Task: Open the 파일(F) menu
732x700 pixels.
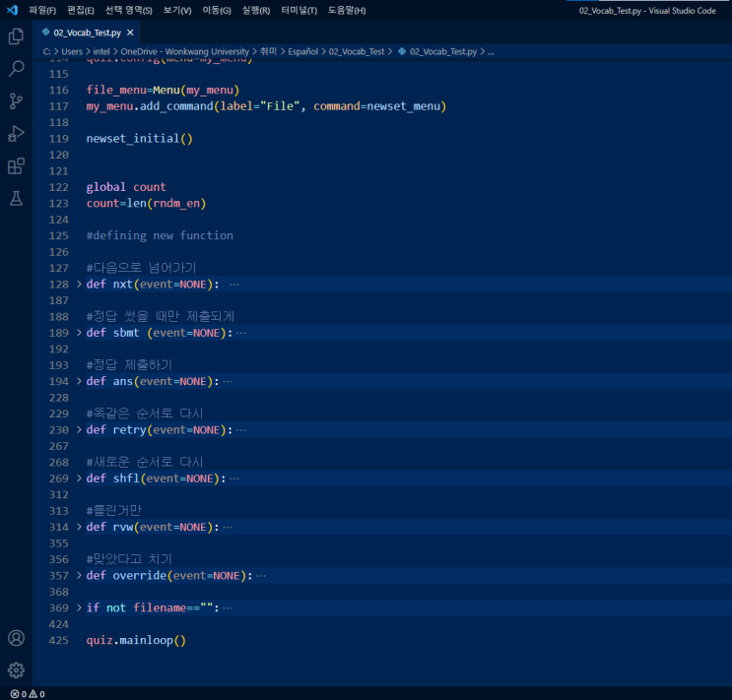Action: click(x=42, y=10)
